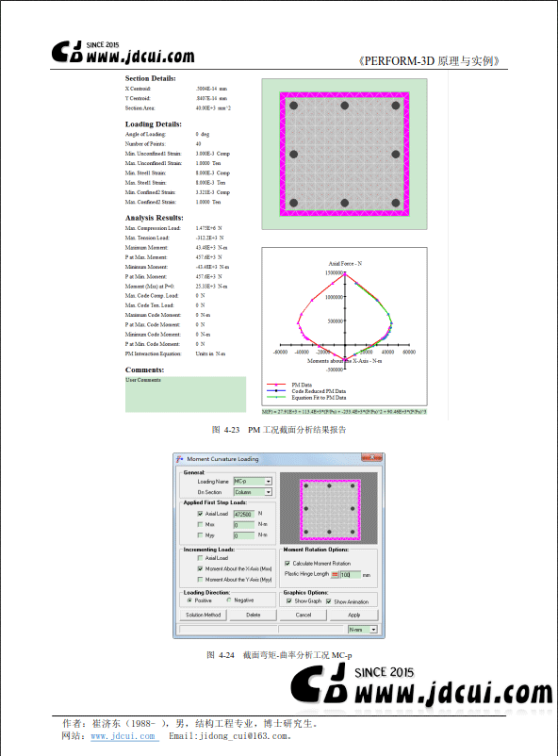Click the Figure 4-23 caption text
Viewport: 558px width, 756px height.
279,430
